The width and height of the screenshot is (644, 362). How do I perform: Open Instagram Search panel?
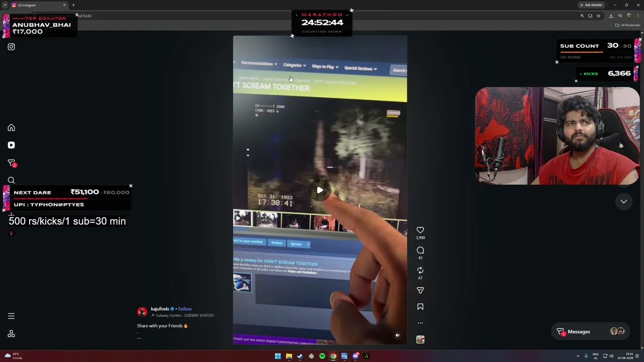click(11, 180)
